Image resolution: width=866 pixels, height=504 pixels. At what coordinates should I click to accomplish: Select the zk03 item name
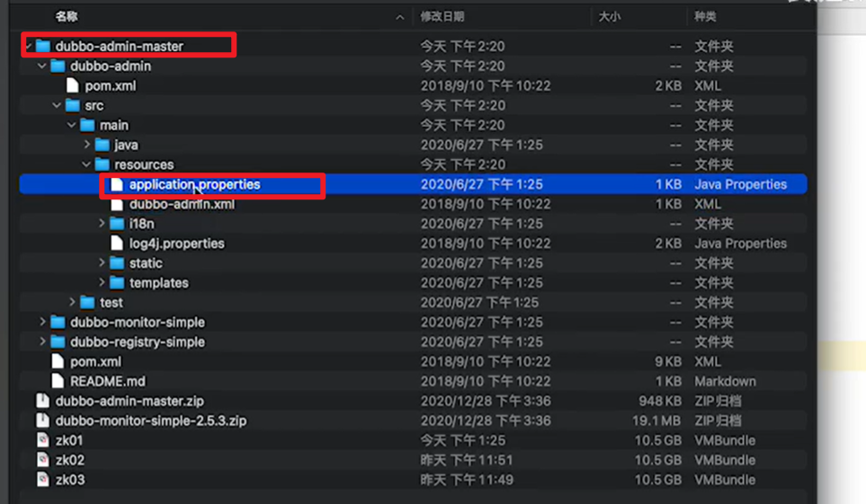point(70,480)
